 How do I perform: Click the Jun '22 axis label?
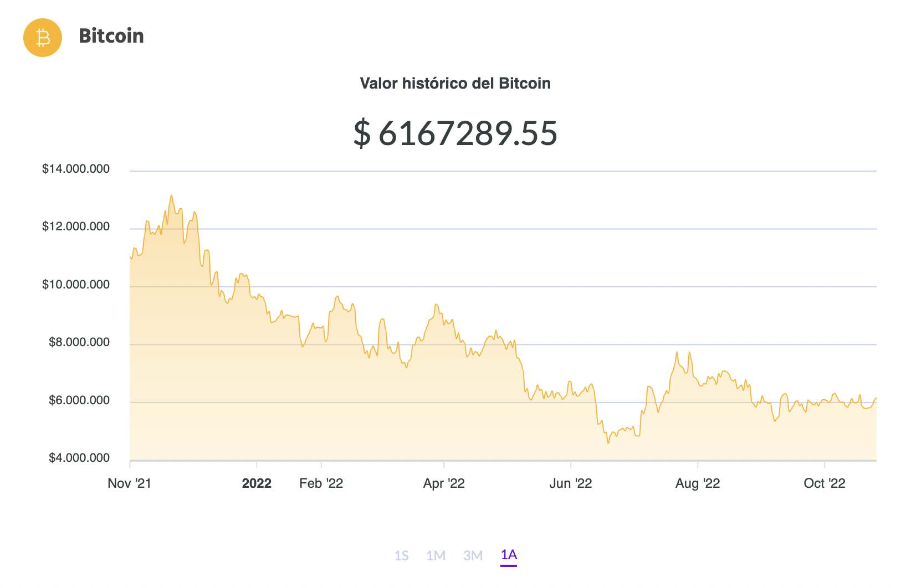(x=570, y=483)
